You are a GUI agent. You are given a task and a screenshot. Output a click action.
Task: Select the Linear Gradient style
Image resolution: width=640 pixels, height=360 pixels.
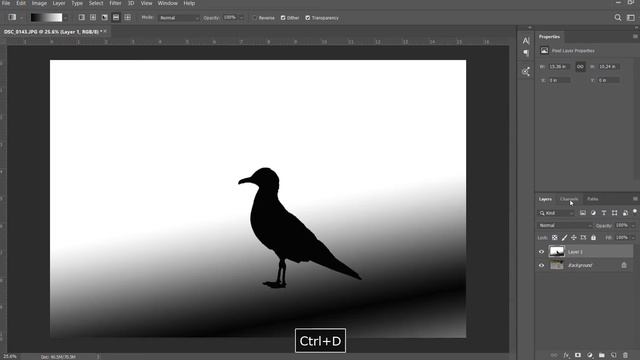[82, 18]
